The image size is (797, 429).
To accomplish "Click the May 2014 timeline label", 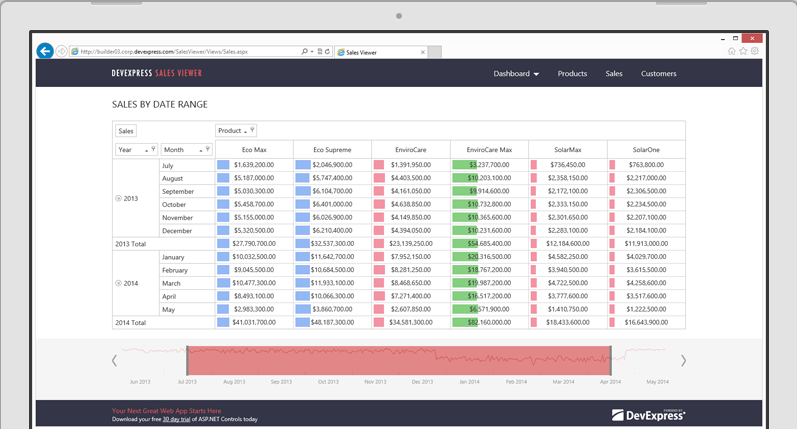I will pos(657,382).
